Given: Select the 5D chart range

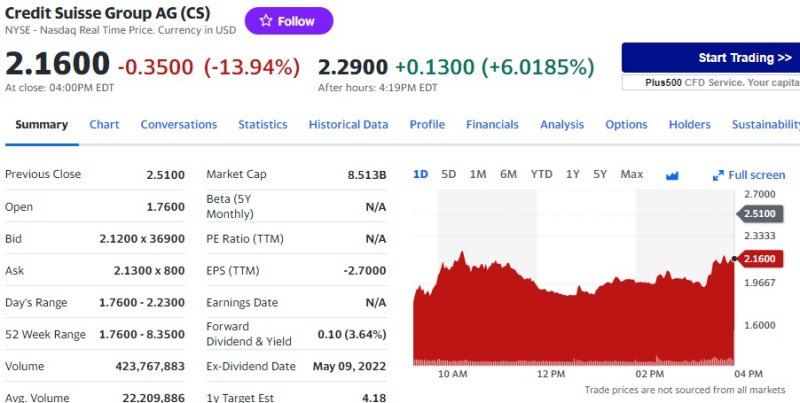Looking at the screenshot, I should pyautogui.click(x=449, y=174).
